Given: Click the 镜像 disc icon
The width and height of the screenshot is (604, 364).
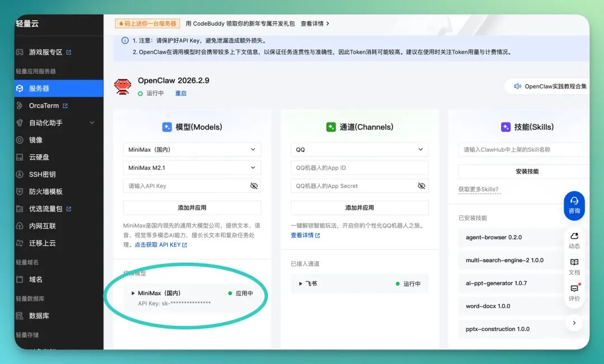Looking at the screenshot, I should 20,140.
